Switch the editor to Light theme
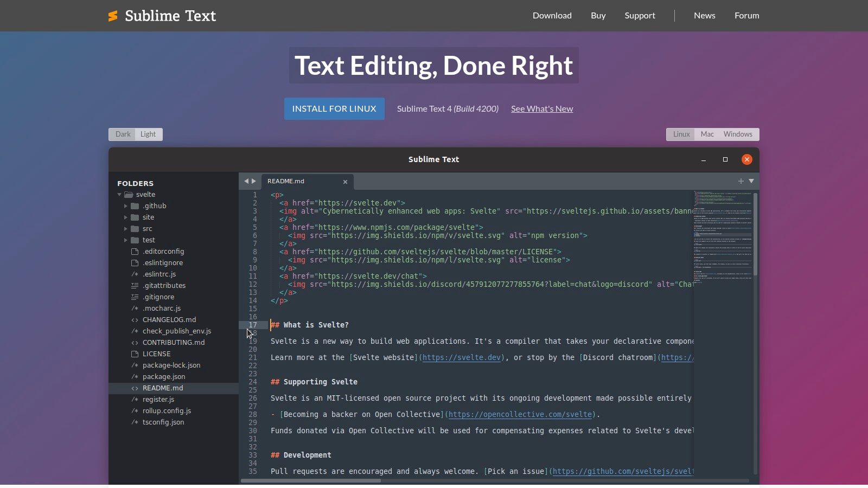The height and width of the screenshot is (488, 868). 148,134
